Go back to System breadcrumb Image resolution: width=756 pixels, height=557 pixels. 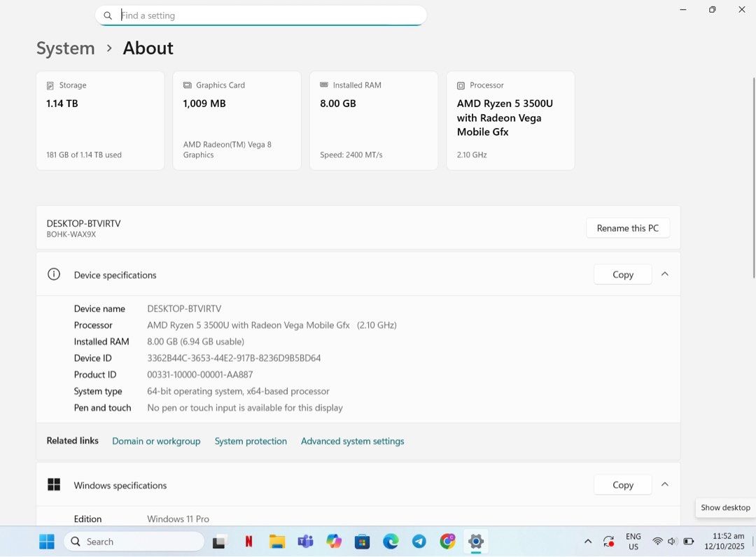pyautogui.click(x=66, y=48)
